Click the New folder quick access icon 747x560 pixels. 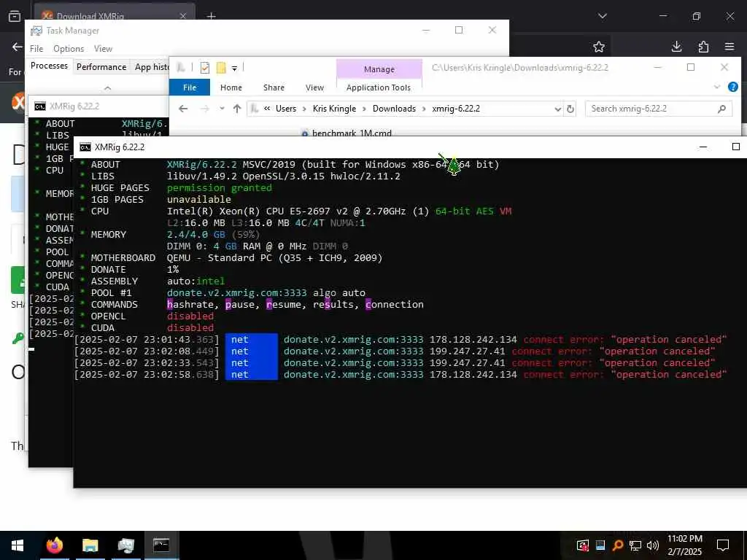221,68
